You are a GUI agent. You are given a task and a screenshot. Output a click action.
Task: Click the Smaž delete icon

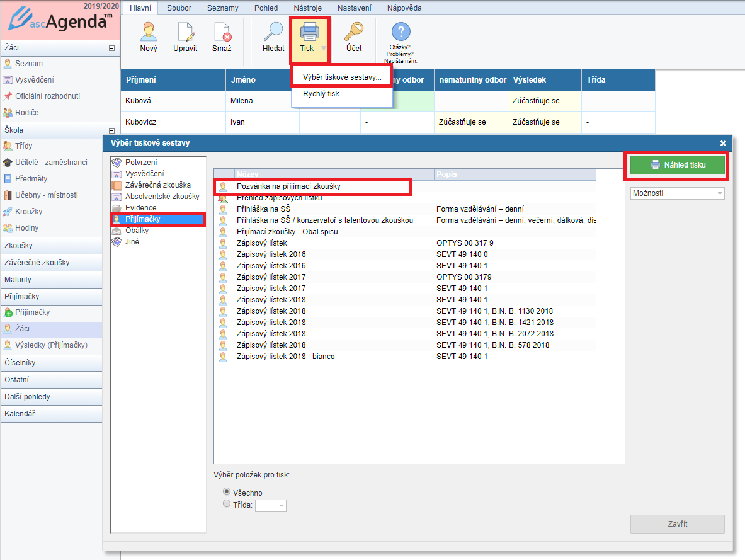[222, 33]
